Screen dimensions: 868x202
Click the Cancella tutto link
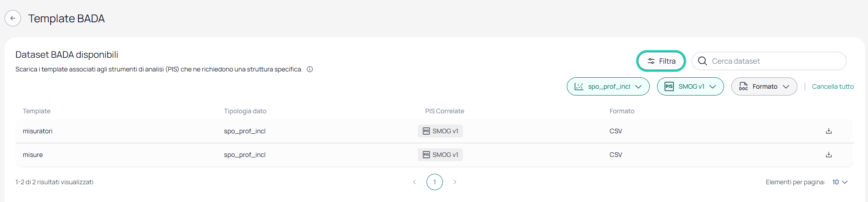[x=833, y=86]
